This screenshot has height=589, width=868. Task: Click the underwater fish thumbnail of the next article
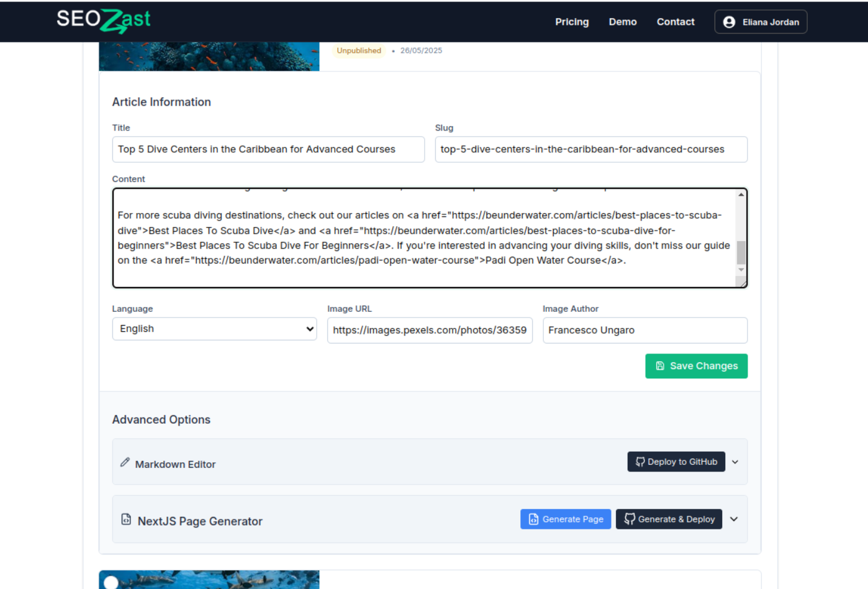[209, 580]
